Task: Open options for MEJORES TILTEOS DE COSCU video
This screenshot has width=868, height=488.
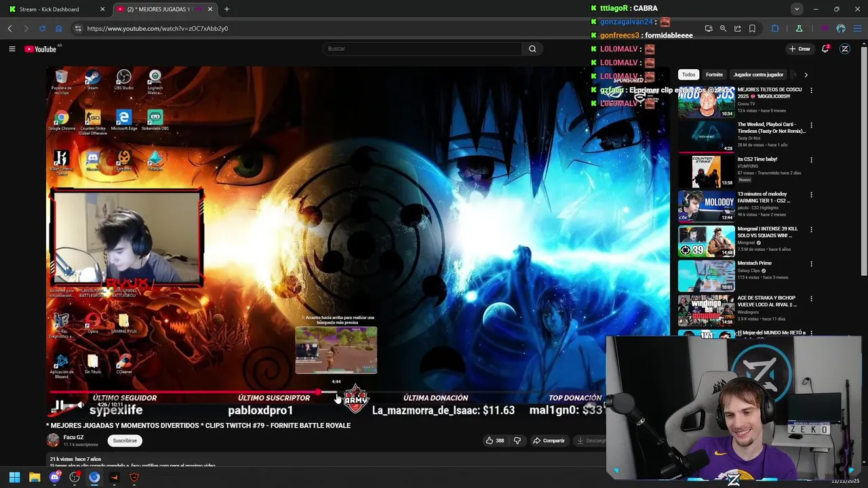Action: click(811, 90)
